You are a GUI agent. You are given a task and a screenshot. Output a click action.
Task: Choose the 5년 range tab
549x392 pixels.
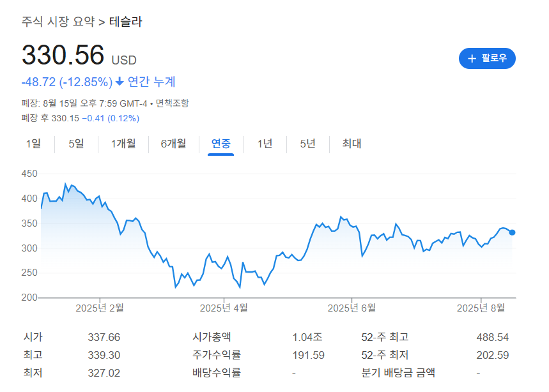308,144
